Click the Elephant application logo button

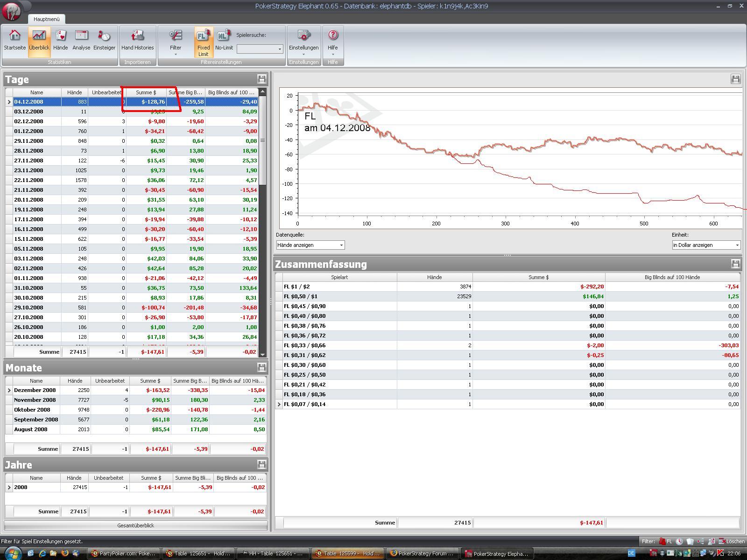(x=12, y=11)
